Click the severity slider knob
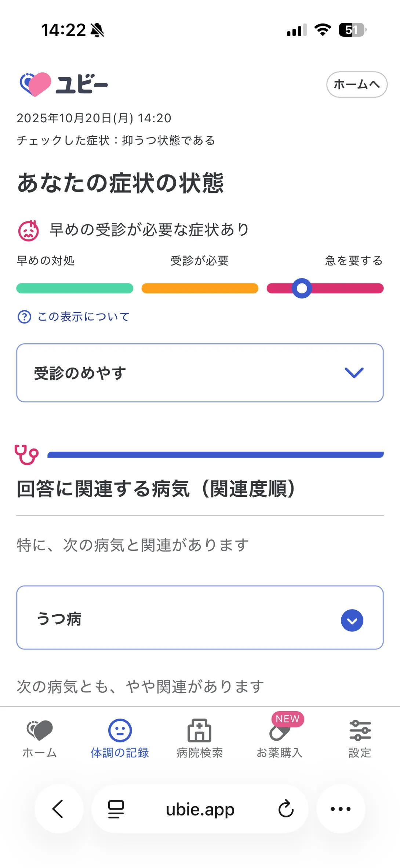Viewport: 400px width, 868px height. click(x=302, y=288)
